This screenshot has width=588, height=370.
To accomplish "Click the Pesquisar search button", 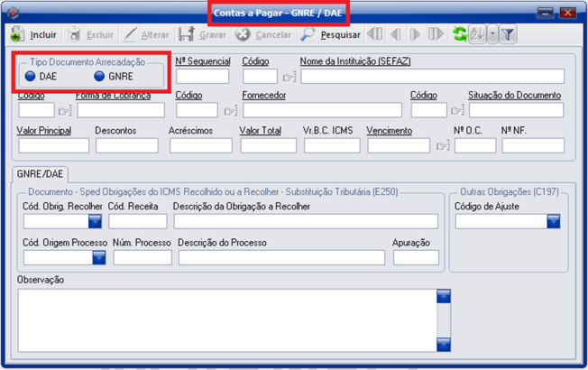I will [x=331, y=35].
